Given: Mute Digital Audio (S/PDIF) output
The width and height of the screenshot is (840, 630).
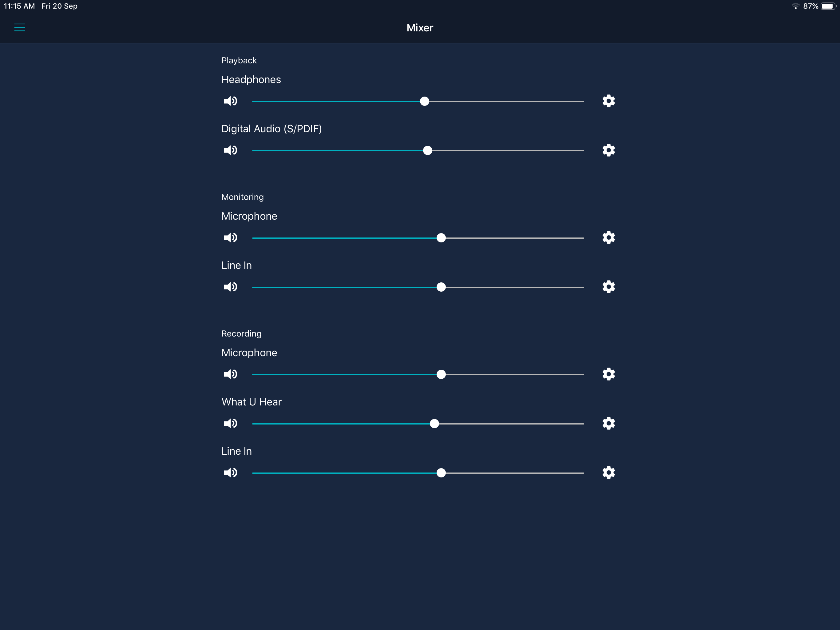Looking at the screenshot, I should tap(230, 150).
